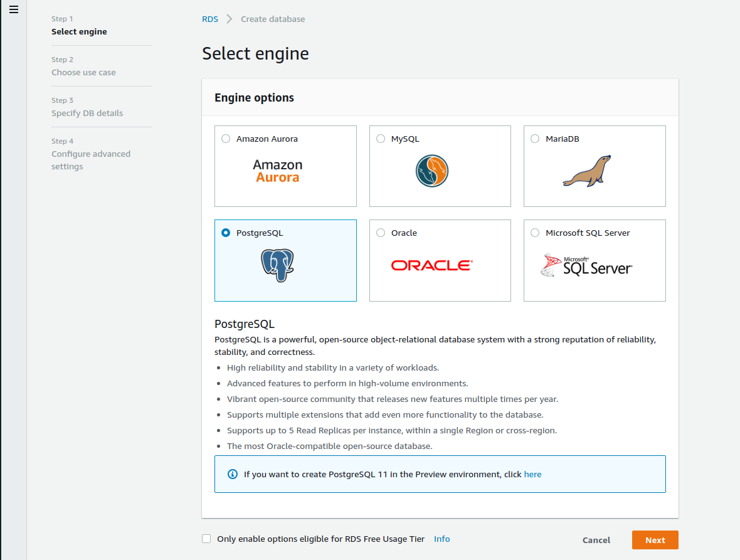Open the Info link for Free Usage Tier
This screenshot has width=740, height=560.
click(x=441, y=539)
